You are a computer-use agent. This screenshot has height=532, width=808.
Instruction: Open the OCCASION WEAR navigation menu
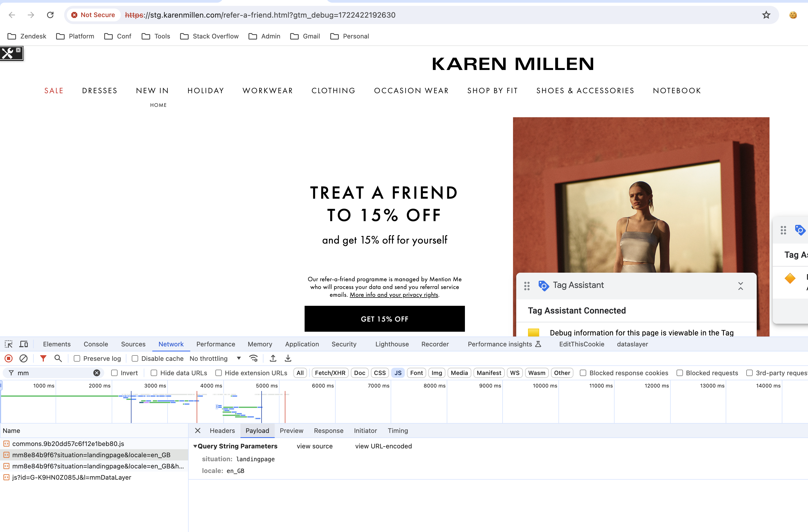(x=411, y=91)
